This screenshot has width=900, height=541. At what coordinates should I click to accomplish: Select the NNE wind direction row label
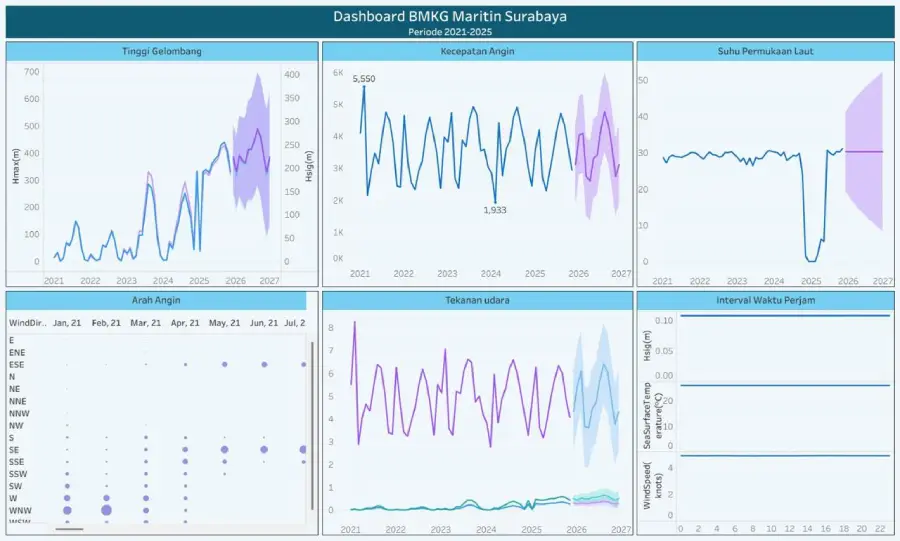click(x=18, y=401)
